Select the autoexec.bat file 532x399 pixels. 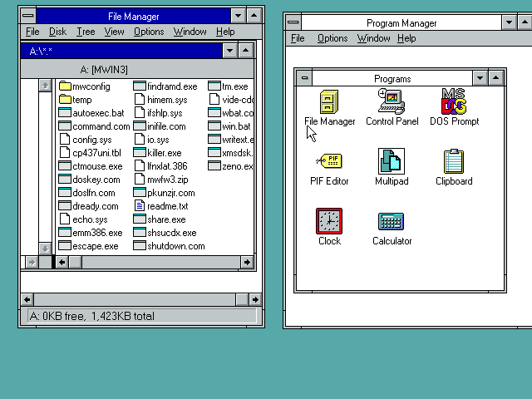coord(98,113)
